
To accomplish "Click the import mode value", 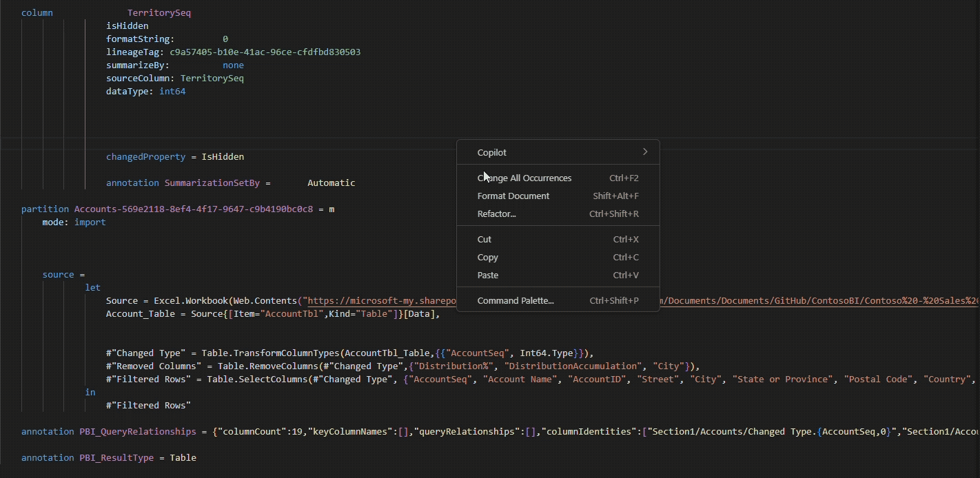I will click(90, 222).
